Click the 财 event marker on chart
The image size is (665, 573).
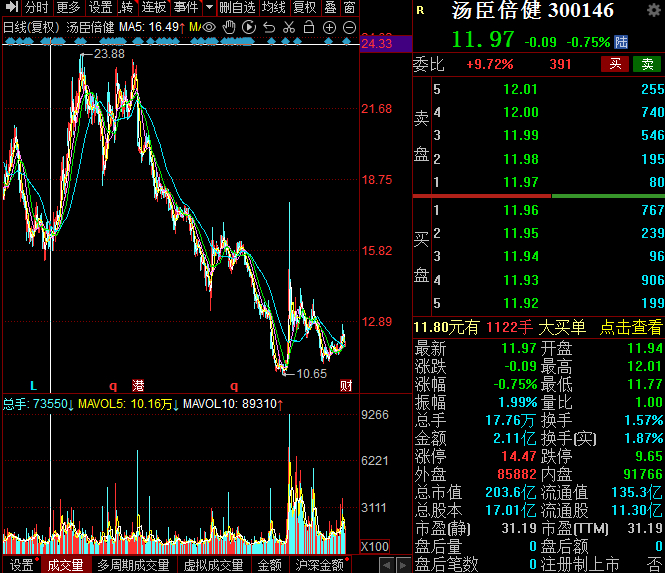click(x=346, y=386)
